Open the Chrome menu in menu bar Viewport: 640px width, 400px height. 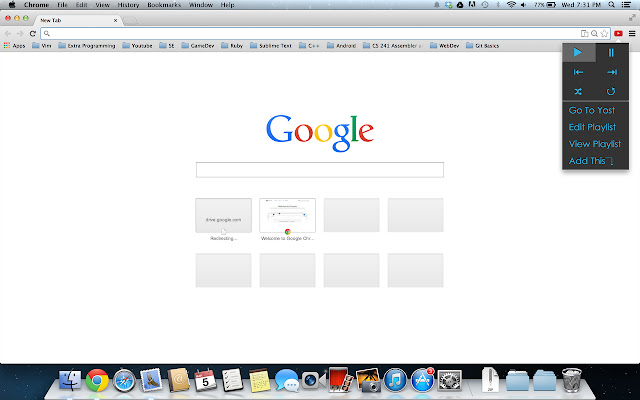click(36, 5)
